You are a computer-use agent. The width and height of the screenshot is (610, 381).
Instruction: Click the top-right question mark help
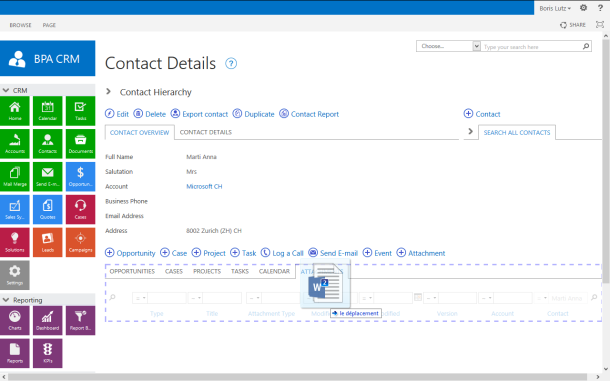[600, 8]
